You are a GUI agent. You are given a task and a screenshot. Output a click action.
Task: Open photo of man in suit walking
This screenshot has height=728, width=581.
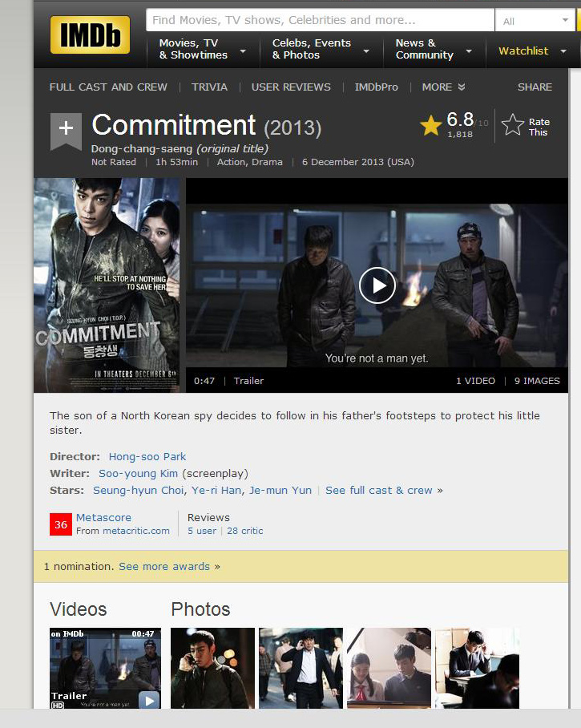coord(301,668)
